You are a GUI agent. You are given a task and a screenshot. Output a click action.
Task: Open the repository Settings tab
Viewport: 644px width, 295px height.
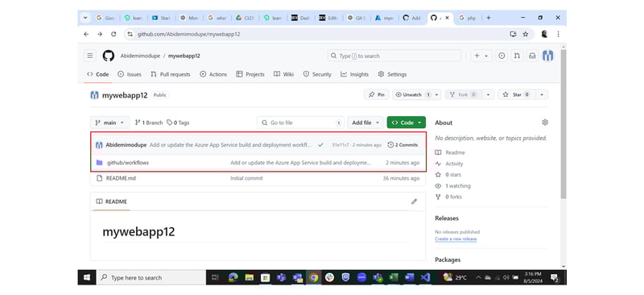click(x=392, y=74)
